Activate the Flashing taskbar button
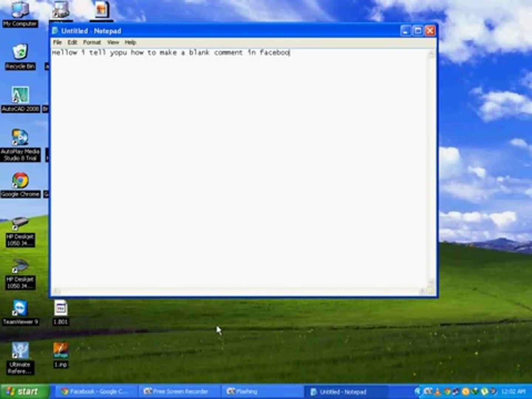Image resolution: width=532 pixels, height=399 pixels. (x=262, y=391)
